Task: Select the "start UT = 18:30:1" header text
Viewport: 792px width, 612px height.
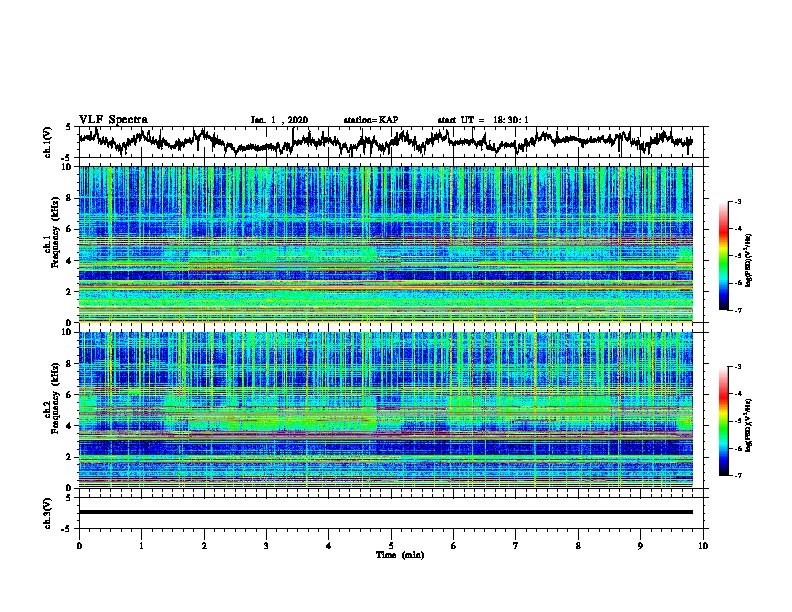Action: (x=483, y=120)
